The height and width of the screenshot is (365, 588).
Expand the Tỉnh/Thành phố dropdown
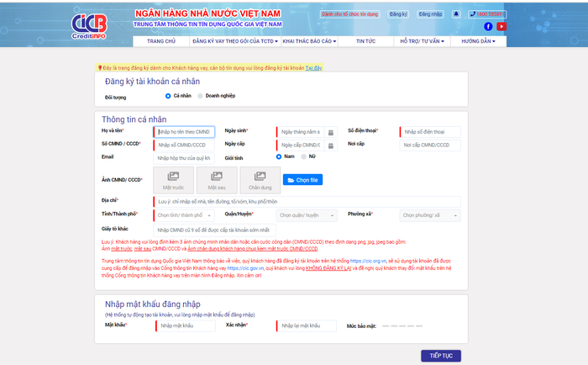[185, 215]
